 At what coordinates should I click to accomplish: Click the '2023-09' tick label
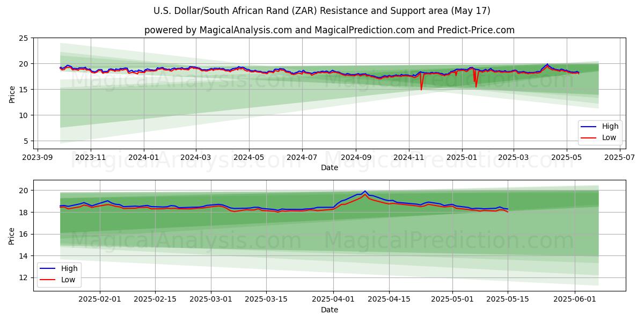(38, 157)
